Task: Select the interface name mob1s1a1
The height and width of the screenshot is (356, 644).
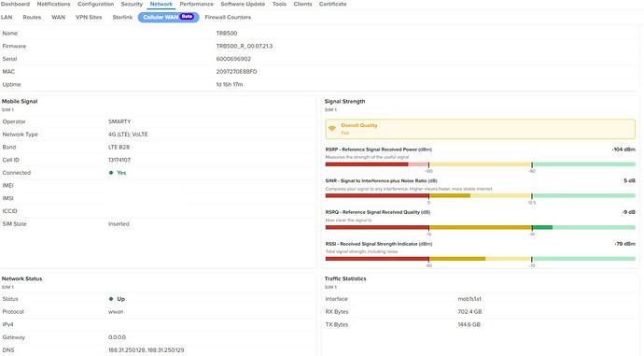Action: click(x=469, y=299)
